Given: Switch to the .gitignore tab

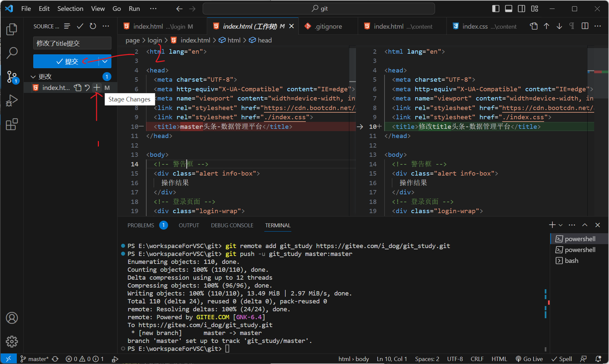Looking at the screenshot, I should 328,26.
